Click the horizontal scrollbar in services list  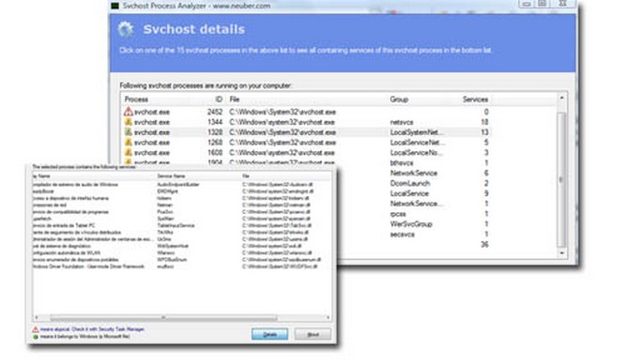[x=163, y=318]
